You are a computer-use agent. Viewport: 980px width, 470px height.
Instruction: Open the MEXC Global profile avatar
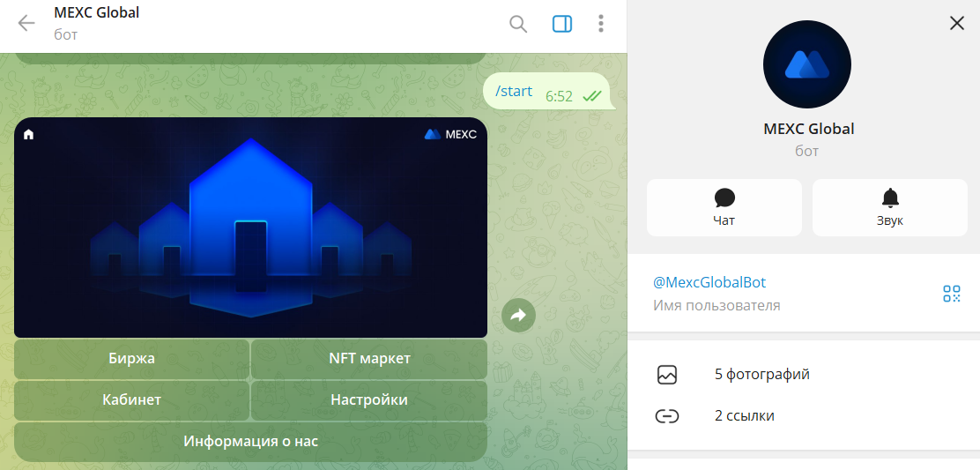(806, 64)
